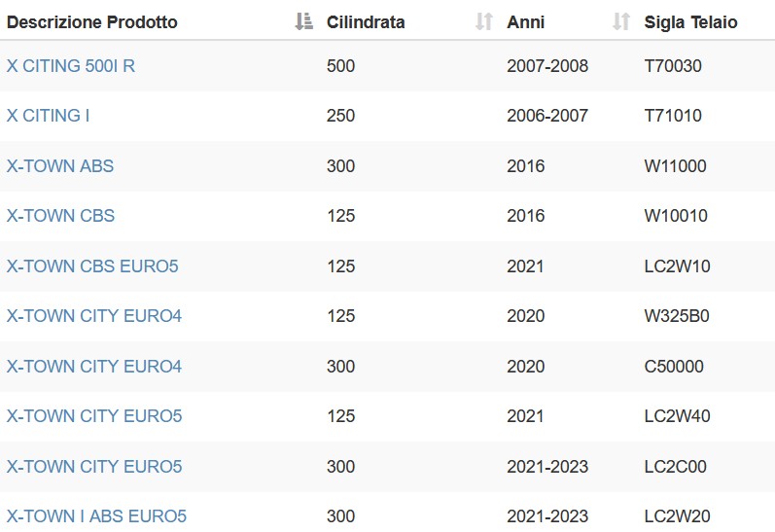Open X-TOWN CITY EURO5 125 model
Image resolution: width=775 pixels, height=532 pixels.
94,416
